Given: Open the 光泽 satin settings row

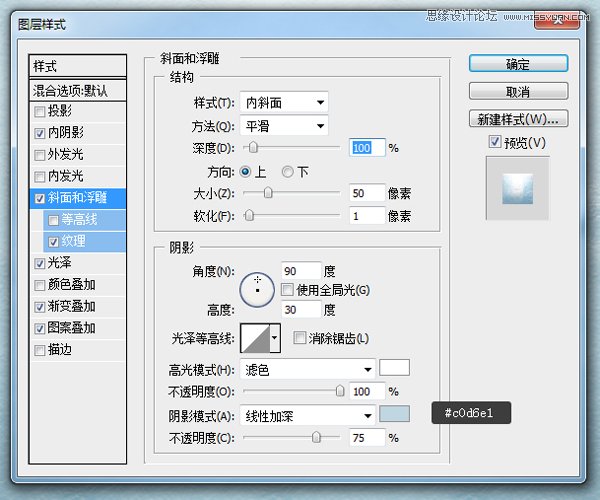Looking at the screenshot, I should click(78, 263).
